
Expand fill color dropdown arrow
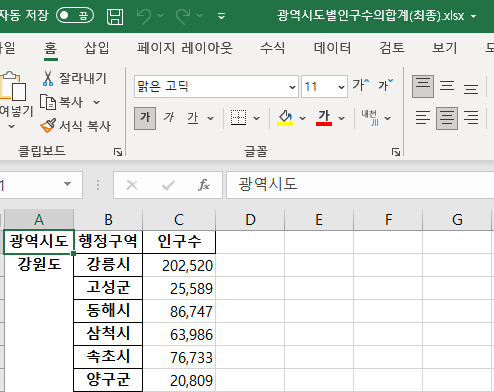tap(302, 118)
